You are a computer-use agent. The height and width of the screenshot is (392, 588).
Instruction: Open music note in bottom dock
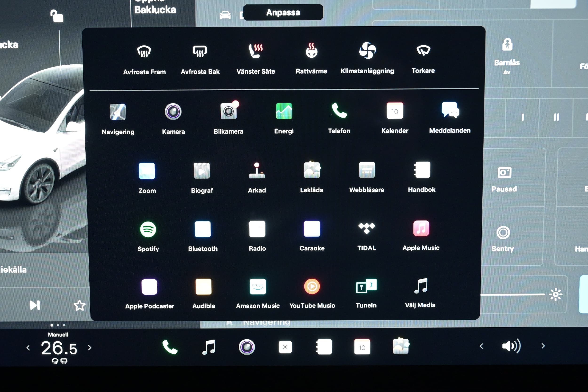pos(209,347)
